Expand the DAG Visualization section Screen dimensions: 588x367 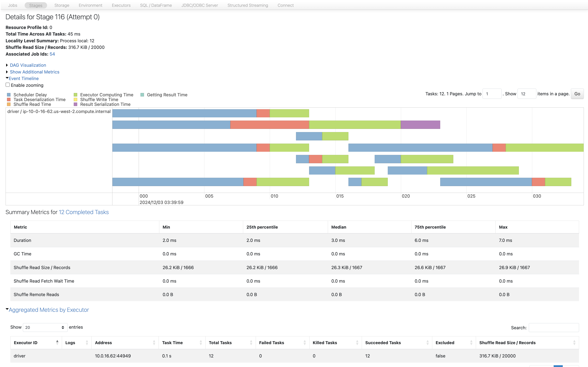[28, 65]
